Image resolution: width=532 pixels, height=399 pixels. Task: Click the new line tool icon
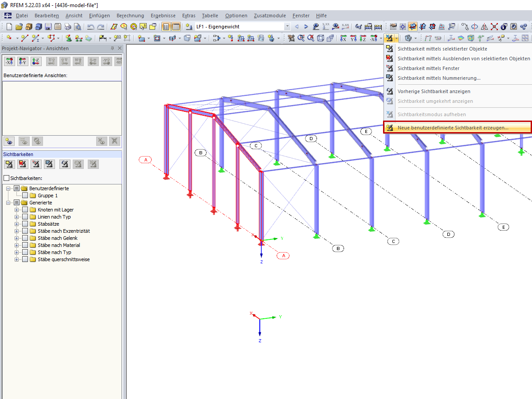tap(25, 38)
